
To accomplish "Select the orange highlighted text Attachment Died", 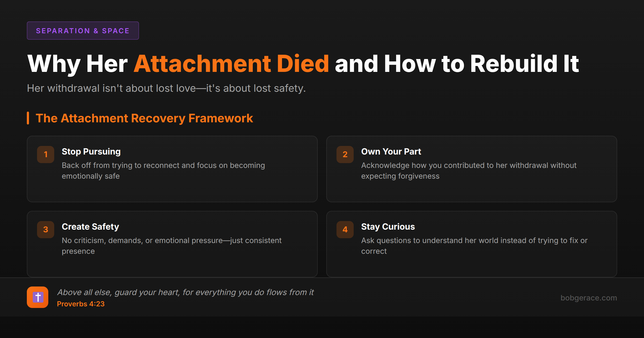I will pyautogui.click(x=231, y=64).
